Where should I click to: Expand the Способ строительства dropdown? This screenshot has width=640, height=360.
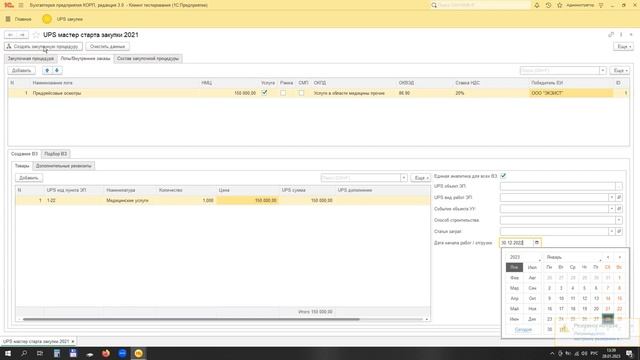coord(619,220)
